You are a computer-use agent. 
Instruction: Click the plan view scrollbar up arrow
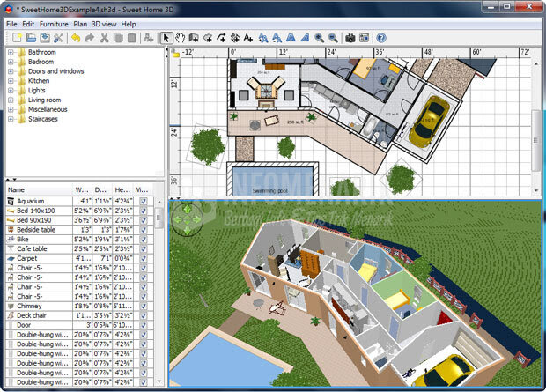coord(536,63)
